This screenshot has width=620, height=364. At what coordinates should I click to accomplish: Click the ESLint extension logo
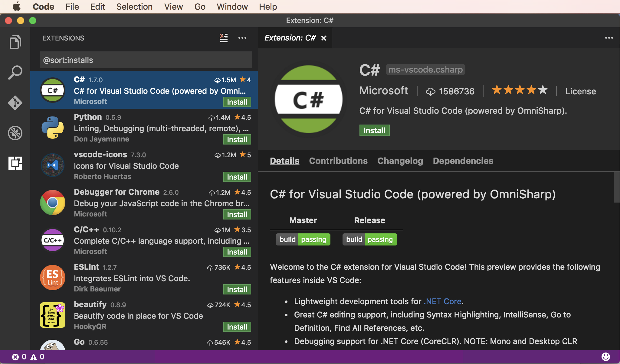pyautogui.click(x=53, y=278)
